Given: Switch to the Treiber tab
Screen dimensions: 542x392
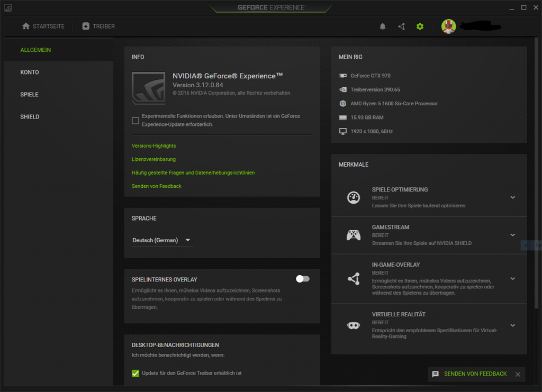Looking at the screenshot, I should click(98, 26).
